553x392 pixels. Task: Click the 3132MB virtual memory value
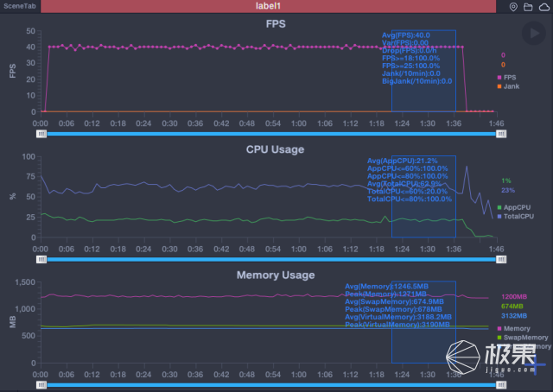(x=514, y=315)
